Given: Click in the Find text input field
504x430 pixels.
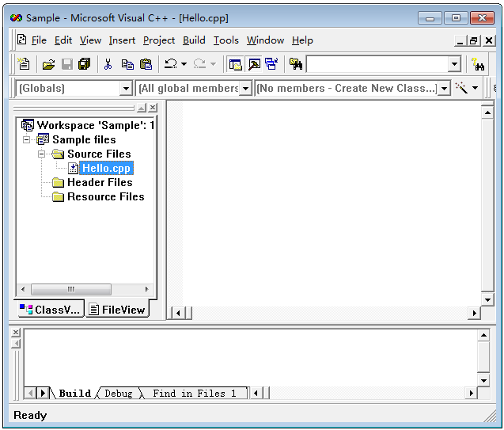Looking at the screenshot, I should tap(377, 64).
